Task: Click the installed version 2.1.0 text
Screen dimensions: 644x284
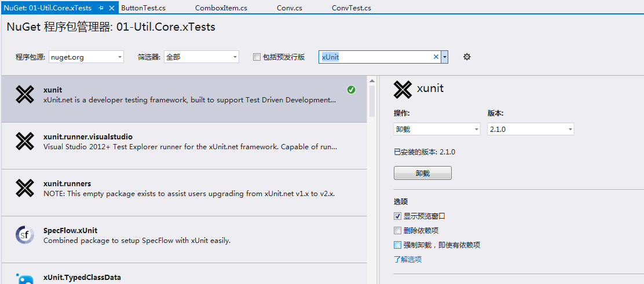Action: pos(425,152)
